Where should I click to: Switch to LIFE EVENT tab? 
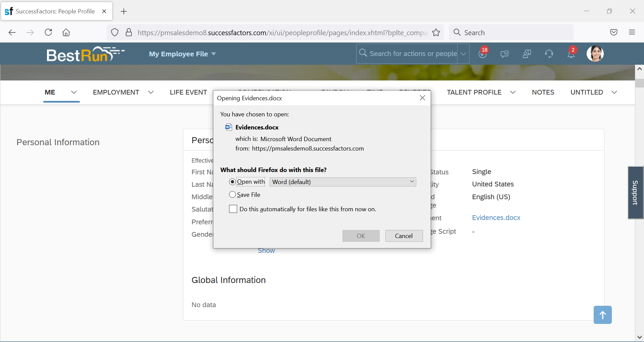coord(189,92)
